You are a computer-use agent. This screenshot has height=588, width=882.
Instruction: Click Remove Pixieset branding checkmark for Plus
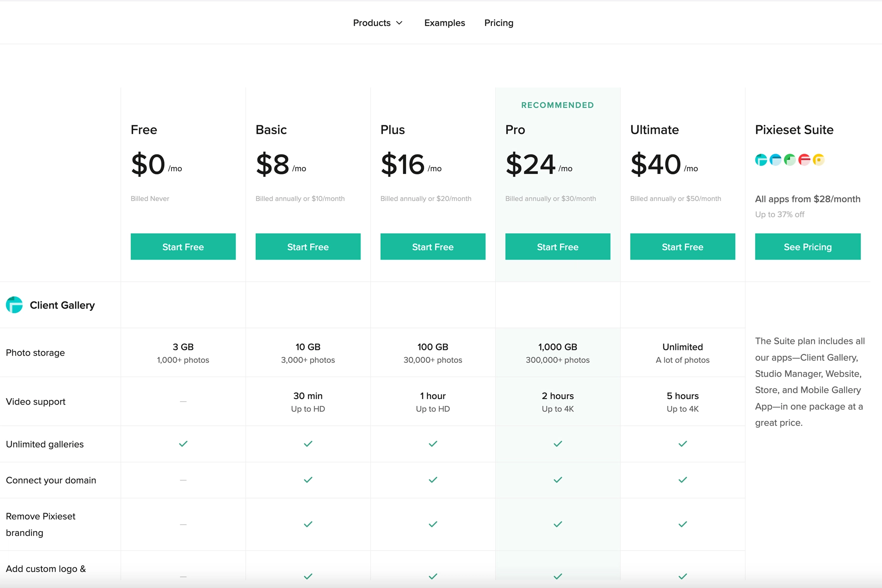433,524
